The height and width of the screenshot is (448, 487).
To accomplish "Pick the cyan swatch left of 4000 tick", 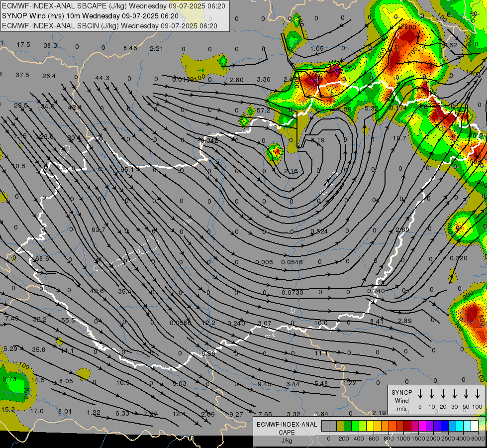I will [x=460, y=426].
